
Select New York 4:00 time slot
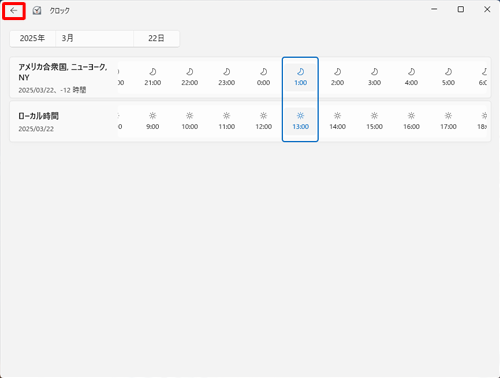tap(411, 77)
